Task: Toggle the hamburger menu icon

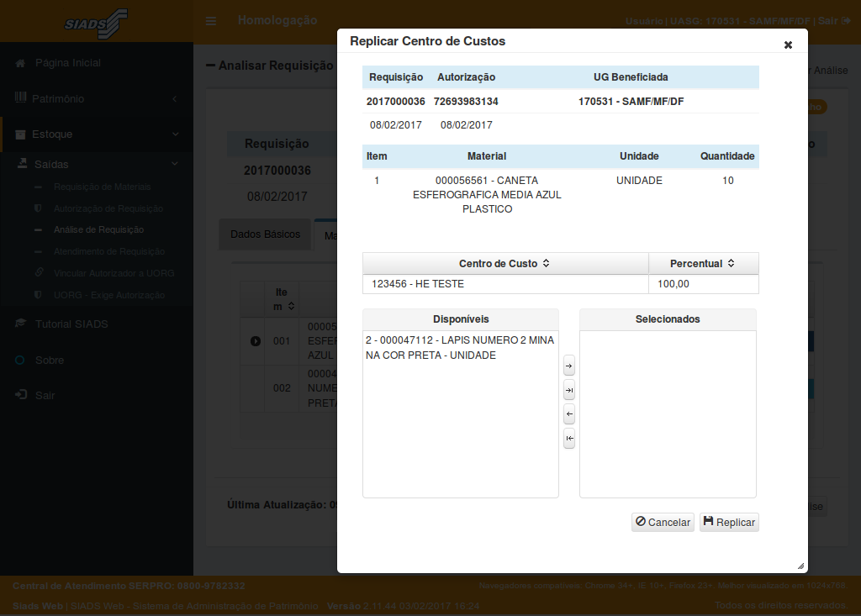Action: (x=211, y=21)
